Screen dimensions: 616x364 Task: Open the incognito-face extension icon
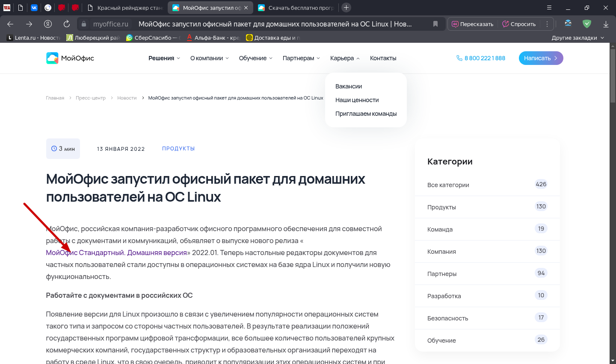(568, 24)
